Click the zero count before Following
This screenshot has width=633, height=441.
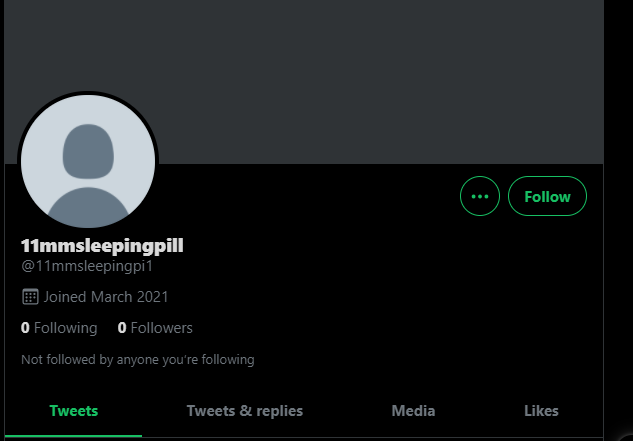25,328
